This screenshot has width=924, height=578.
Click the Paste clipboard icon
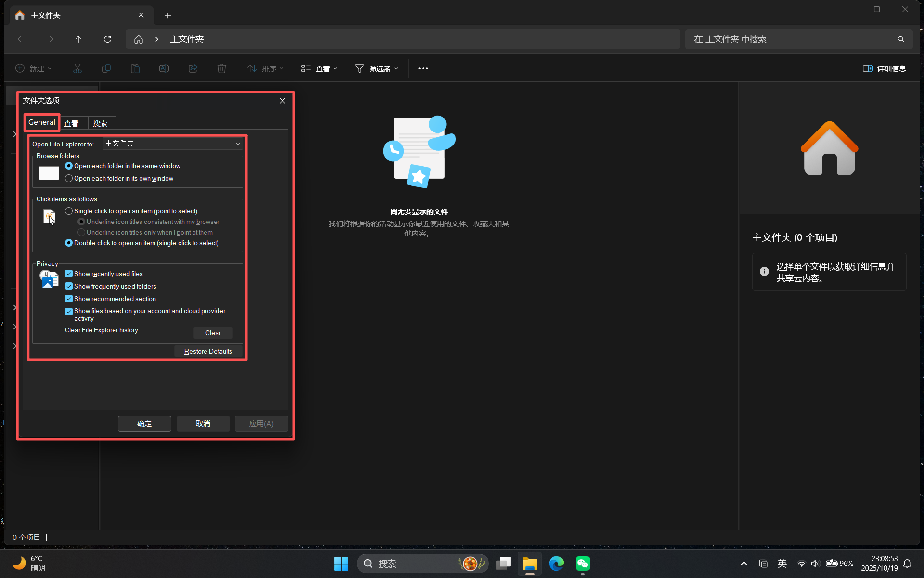point(135,68)
